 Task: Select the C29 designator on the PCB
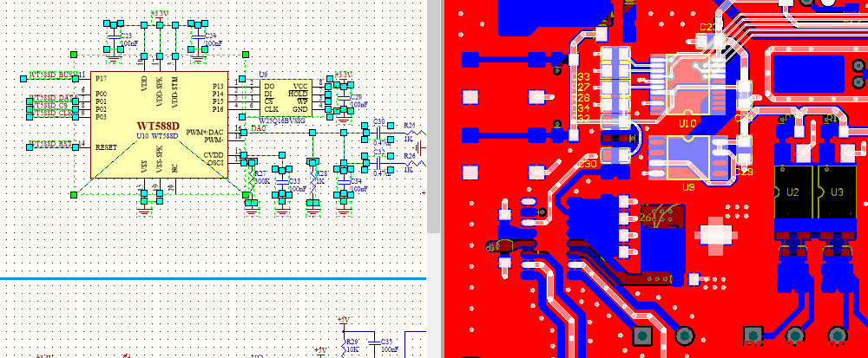(x=744, y=172)
